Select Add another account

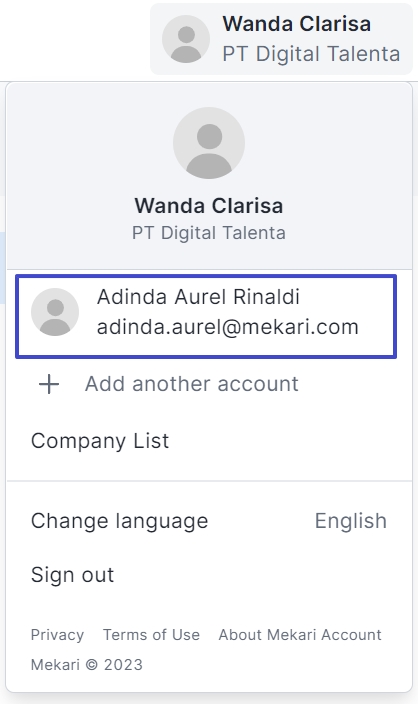[x=192, y=384]
